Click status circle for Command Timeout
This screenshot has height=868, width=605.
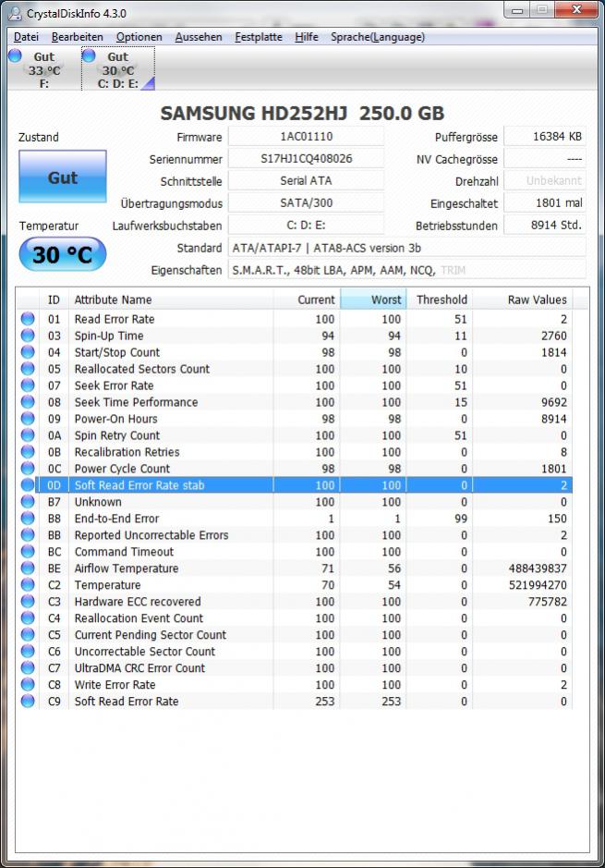(x=28, y=551)
